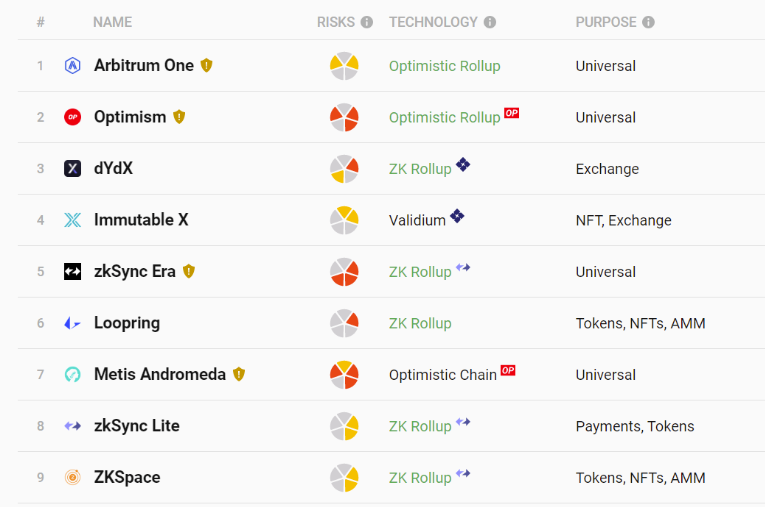Click the zkSync arrows icon beside ZKSpace's ZK Rollup
765x507 pixels.
tap(463, 473)
